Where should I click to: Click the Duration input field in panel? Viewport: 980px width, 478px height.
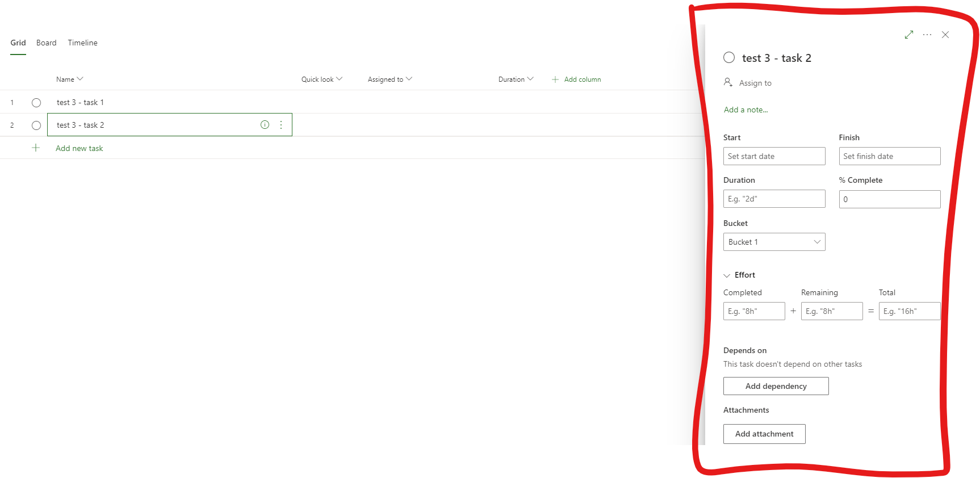click(774, 199)
